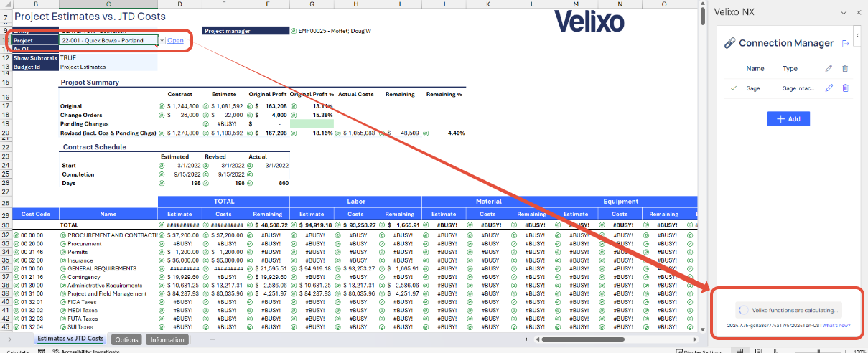
Task: Select the Estimates vs JTD Costs tab
Action: 70,339
